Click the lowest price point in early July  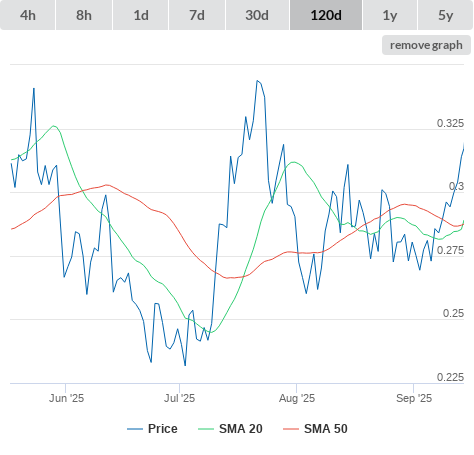tap(185, 365)
